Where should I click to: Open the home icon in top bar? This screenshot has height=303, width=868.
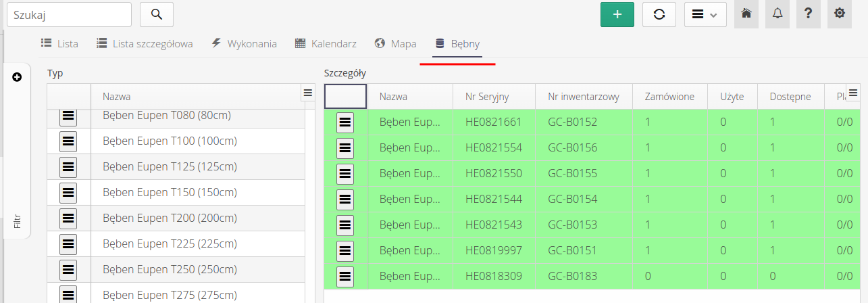[746, 14]
